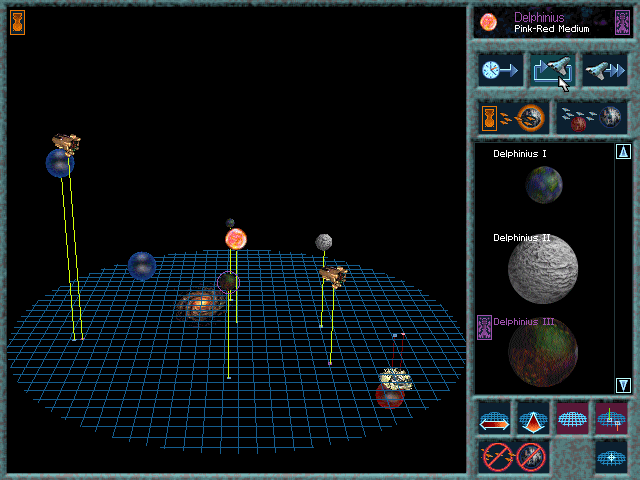Click the orange species emblem on the map
640x480 pixels.
pos(18,22)
